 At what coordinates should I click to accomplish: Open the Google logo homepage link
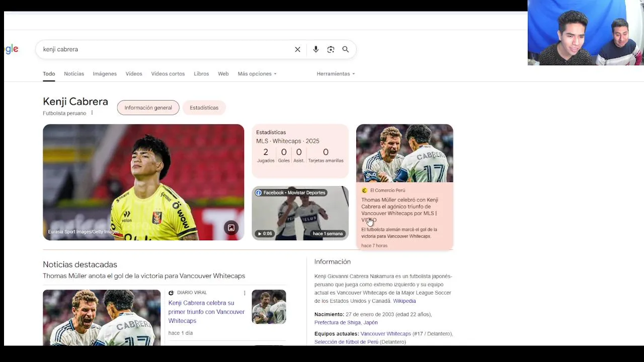coord(12,49)
